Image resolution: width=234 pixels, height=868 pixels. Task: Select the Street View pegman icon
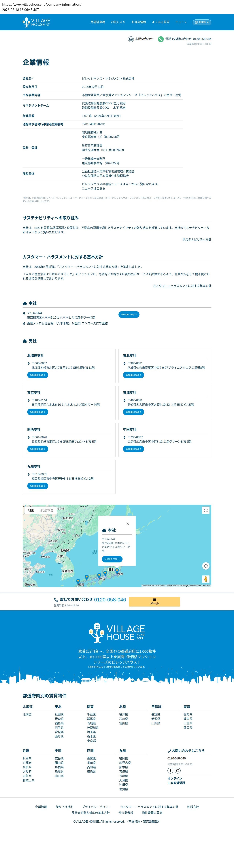[206, 579]
